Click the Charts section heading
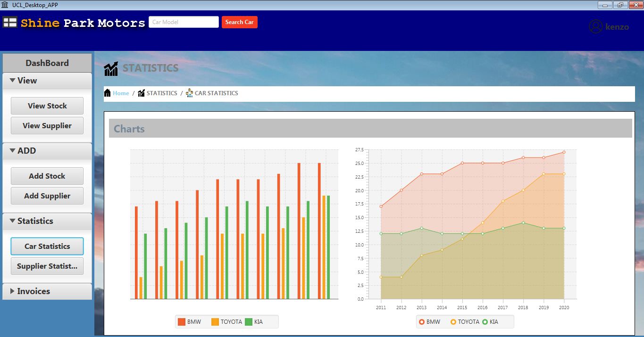 tap(129, 129)
